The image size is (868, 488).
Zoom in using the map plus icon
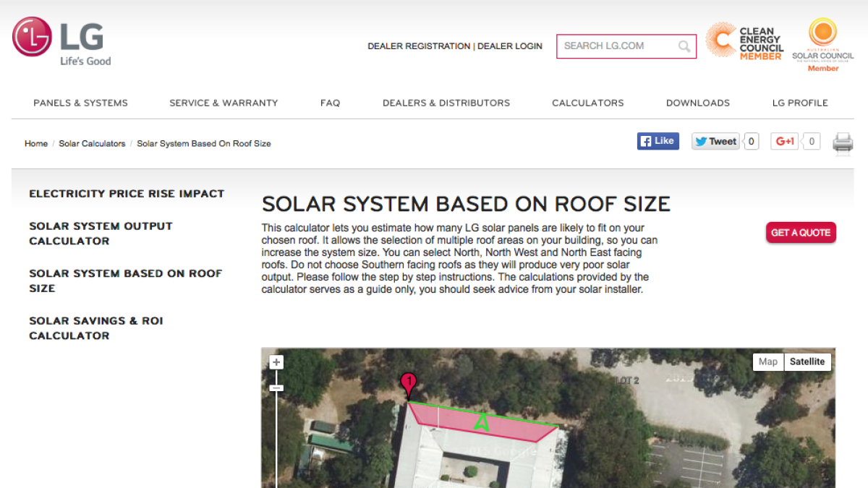point(276,361)
